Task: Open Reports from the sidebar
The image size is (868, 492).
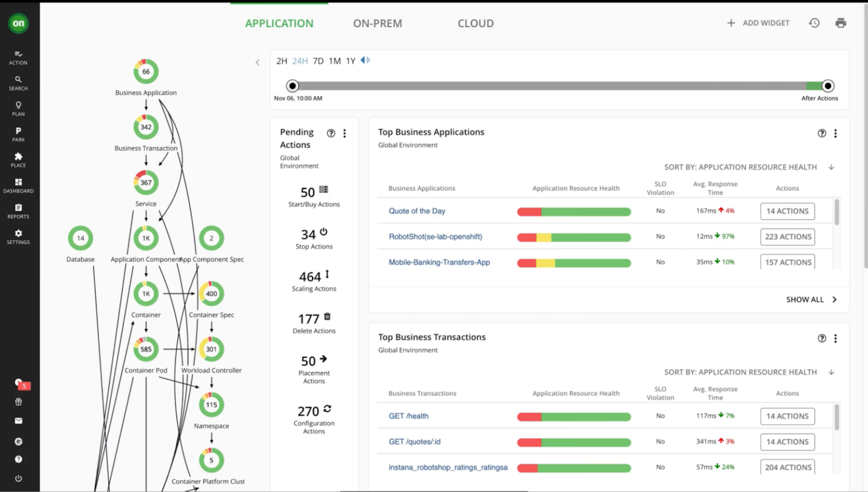Action: click(18, 212)
